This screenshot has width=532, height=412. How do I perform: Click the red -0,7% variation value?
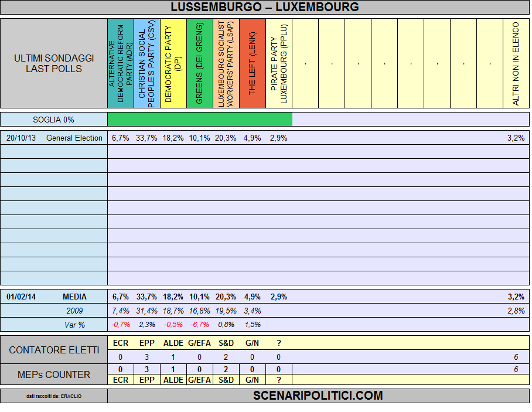(x=121, y=325)
